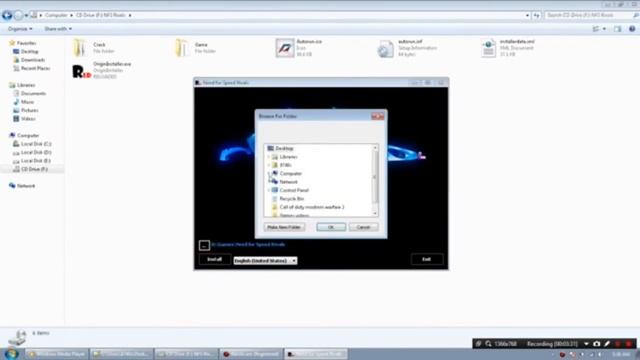Close the Browse For Folder dialog
This screenshot has height=360, width=640.
(x=378, y=116)
